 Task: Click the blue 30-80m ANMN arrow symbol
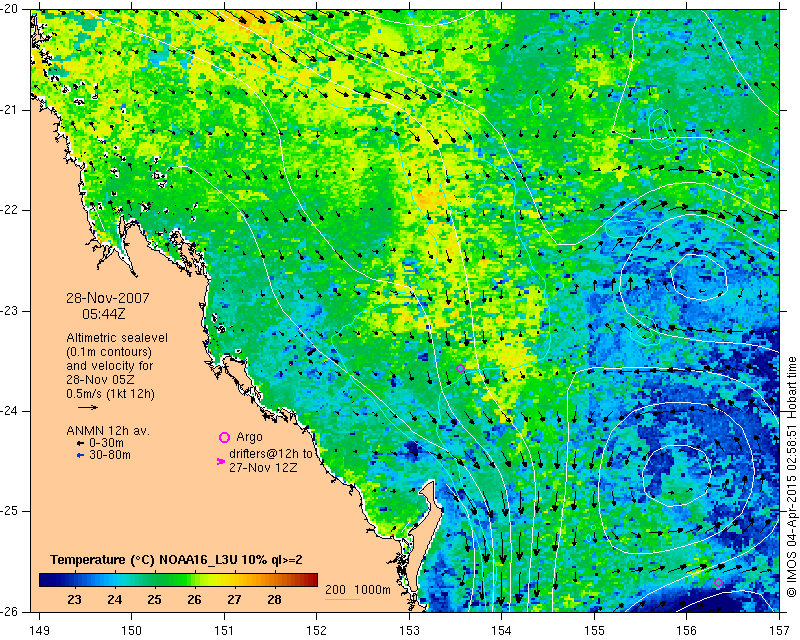[x=80, y=455]
